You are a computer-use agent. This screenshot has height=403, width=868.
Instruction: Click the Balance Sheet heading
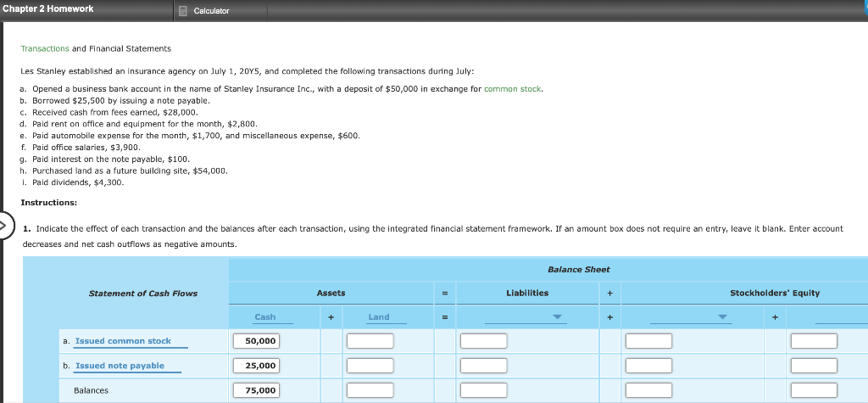tap(578, 270)
